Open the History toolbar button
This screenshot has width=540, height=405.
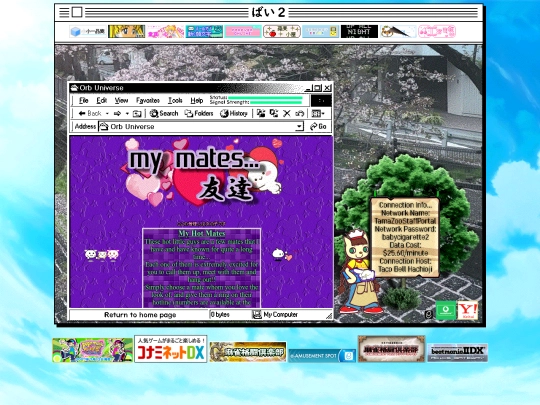point(234,113)
